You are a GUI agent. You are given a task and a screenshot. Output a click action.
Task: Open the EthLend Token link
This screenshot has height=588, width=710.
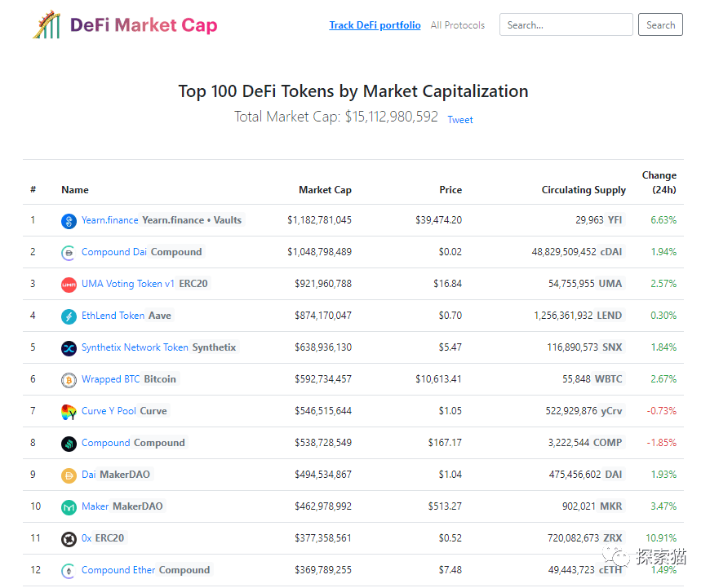click(113, 315)
